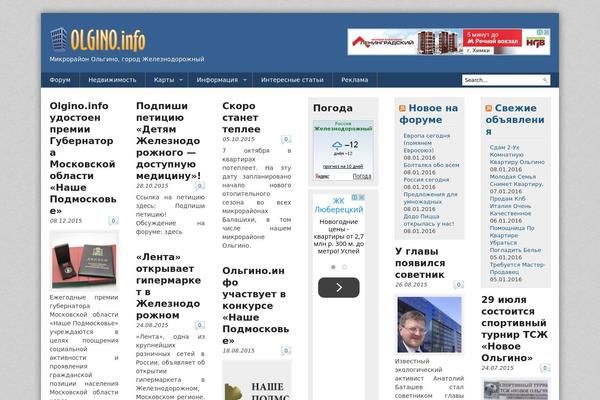
Task: Open the ad info icon on the top banner
Action: click(x=540, y=32)
